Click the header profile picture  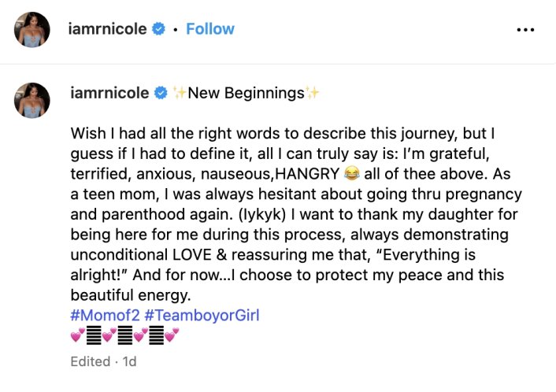pyautogui.click(x=32, y=29)
